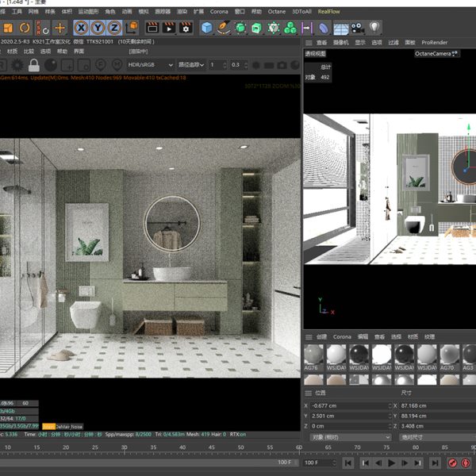The width and height of the screenshot is (476, 476).
Task: Activate the pick material M icon
Action: pos(117,65)
